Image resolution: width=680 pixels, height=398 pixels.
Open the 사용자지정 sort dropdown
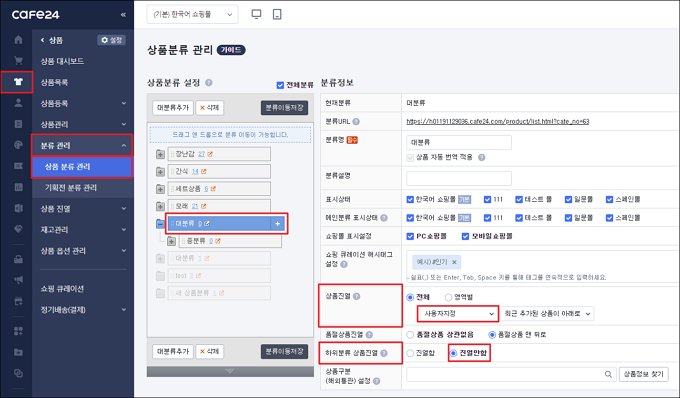coord(458,314)
